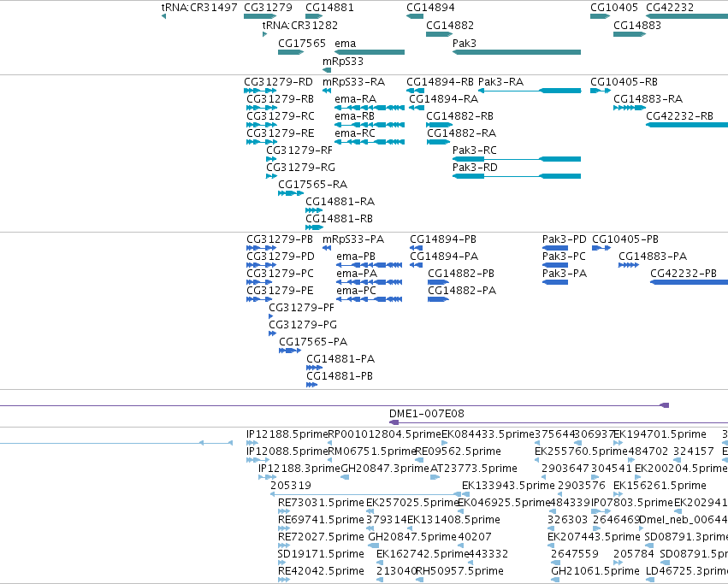The width and height of the screenshot is (728, 584).
Task: Select the RE73031.5prime EST label
Action: point(321,503)
